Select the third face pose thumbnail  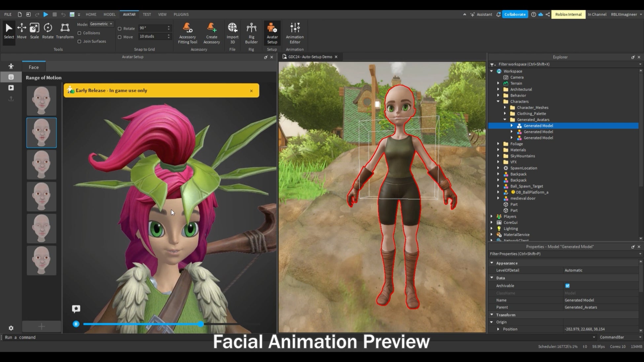point(42,165)
